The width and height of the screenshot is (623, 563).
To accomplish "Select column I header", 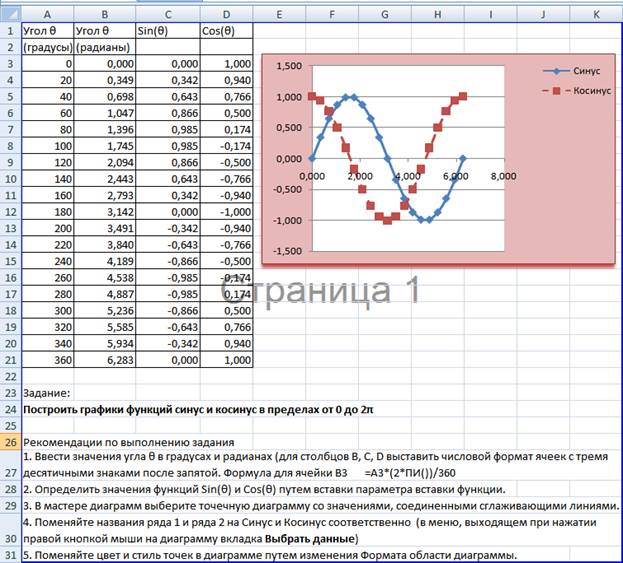I will click(x=490, y=14).
